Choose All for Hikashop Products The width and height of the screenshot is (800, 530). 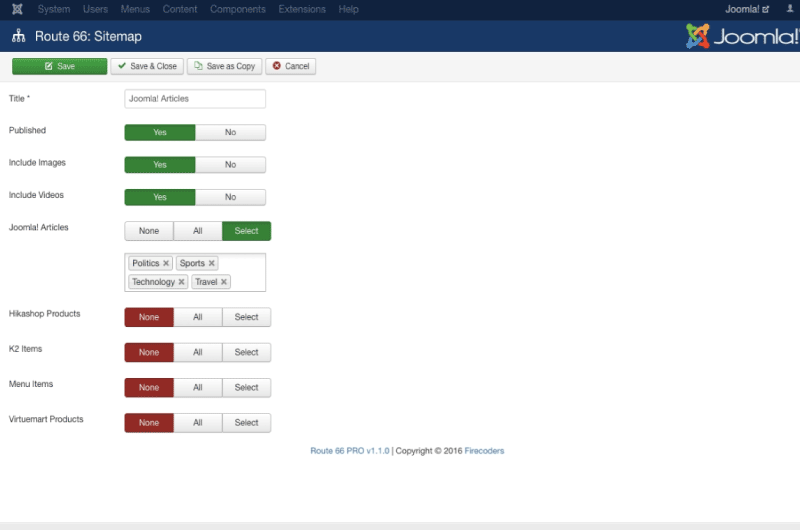(198, 317)
